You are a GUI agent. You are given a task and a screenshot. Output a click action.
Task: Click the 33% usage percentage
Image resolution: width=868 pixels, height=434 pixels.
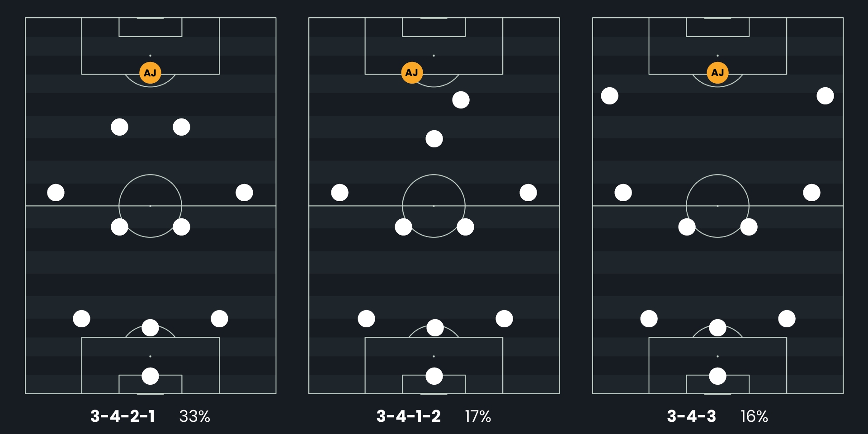coord(194,416)
